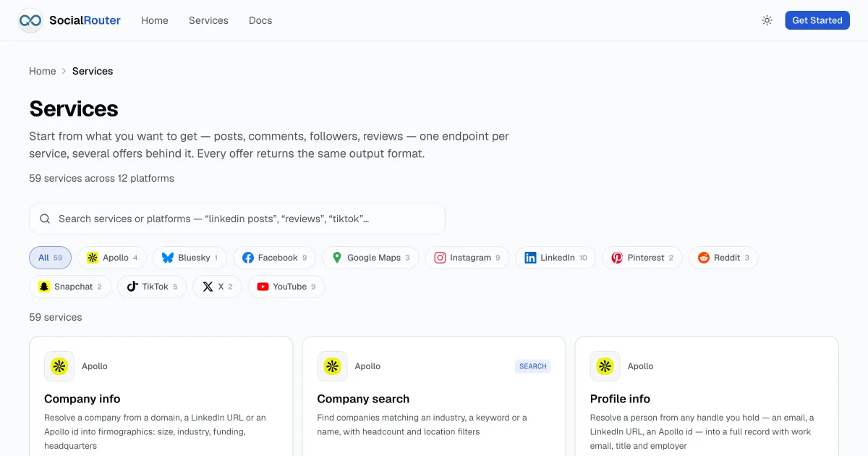Select the All 59 filter chip
Viewport: 868px width, 456px height.
coord(51,258)
